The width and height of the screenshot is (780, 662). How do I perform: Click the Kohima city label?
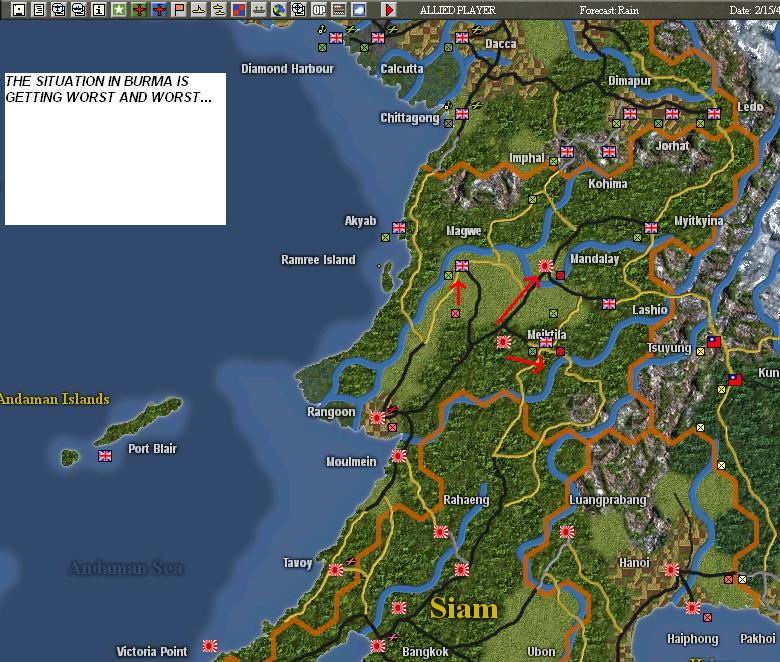click(607, 184)
